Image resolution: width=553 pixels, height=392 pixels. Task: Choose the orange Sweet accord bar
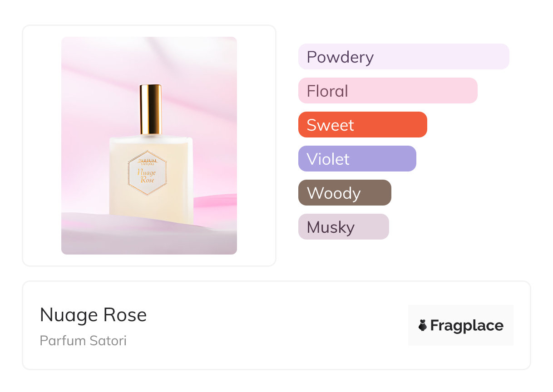(362, 125)
